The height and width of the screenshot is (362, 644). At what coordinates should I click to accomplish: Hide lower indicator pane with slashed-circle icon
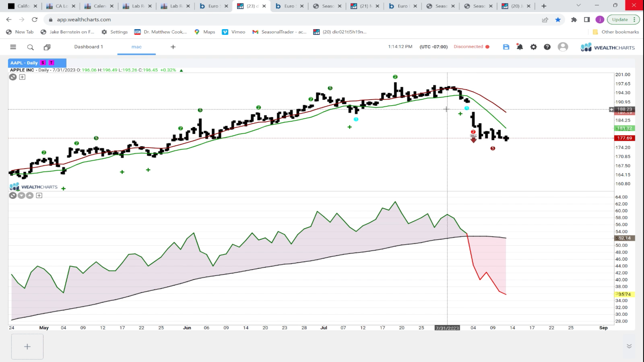click(13, 195)
